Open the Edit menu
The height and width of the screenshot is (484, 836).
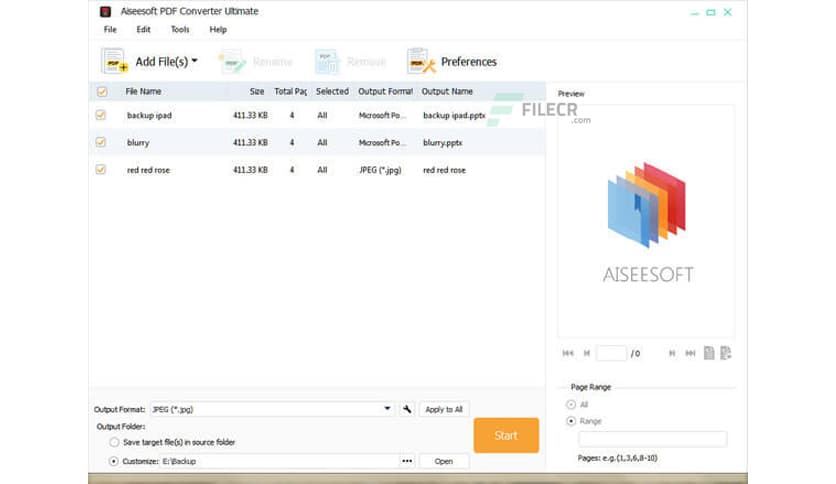pyautogui.click(x=143, y=29)
